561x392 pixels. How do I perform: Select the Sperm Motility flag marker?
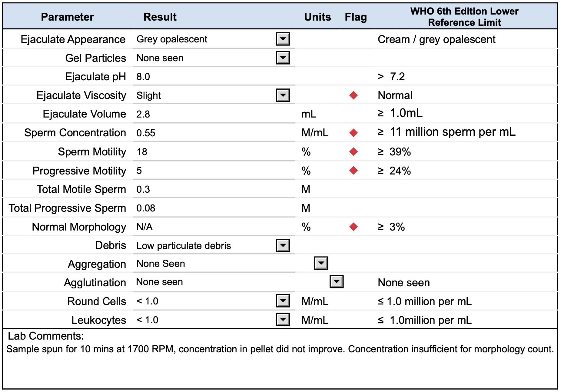[354, 151]
